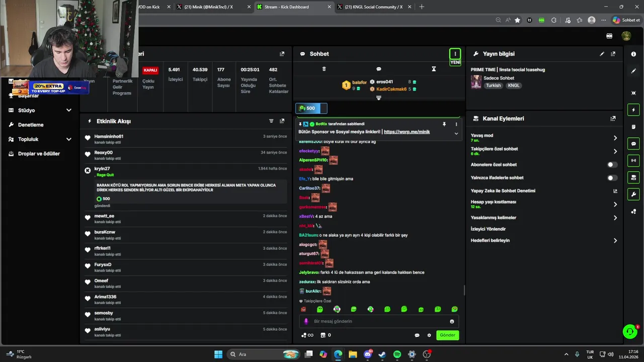644x362 pixels.
Task: Click the pencil icon in right sidebar
Action: (x=633, y=71)
